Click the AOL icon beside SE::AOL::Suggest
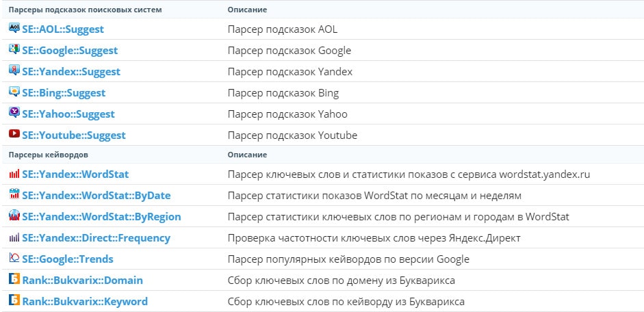The width and height of the screenshot is (644, 312). tap(14, 28)
